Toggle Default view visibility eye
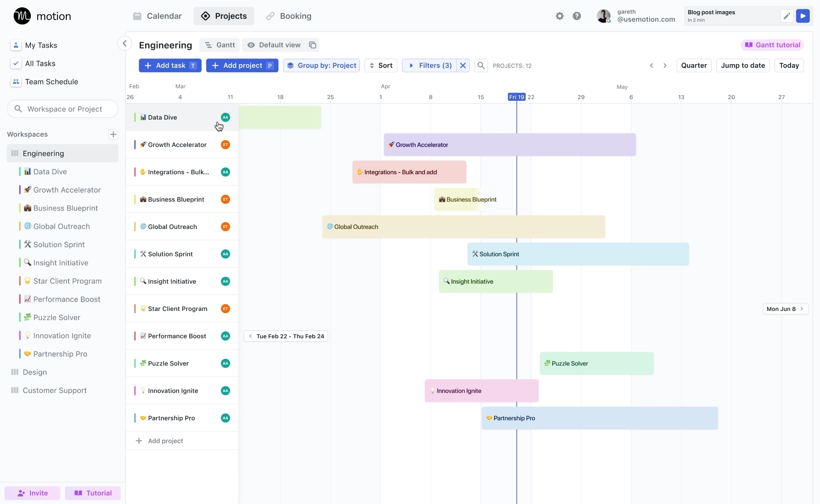Viewport: 820px width, 504px height. [252, 45]
